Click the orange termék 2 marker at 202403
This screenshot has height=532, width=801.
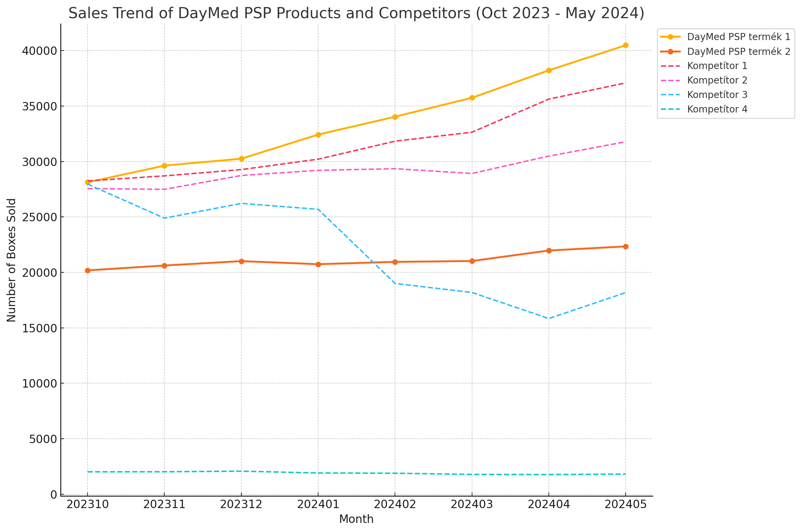click(472, 261)
